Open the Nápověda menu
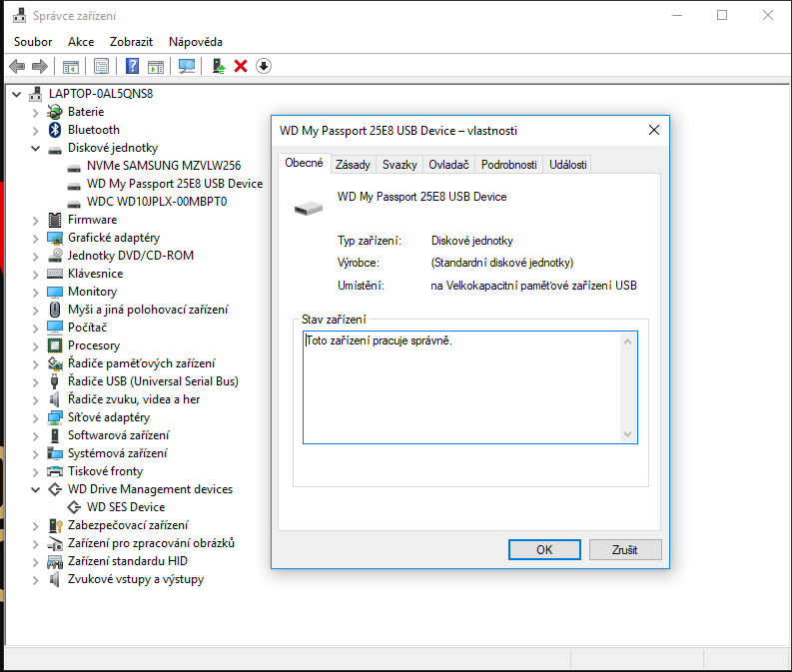 (x=196, y=42)
